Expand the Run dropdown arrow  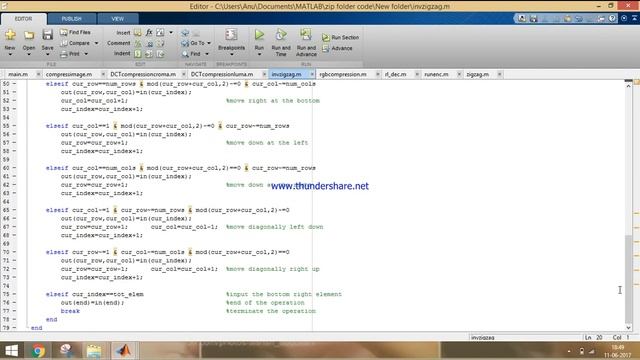(259, 54)
